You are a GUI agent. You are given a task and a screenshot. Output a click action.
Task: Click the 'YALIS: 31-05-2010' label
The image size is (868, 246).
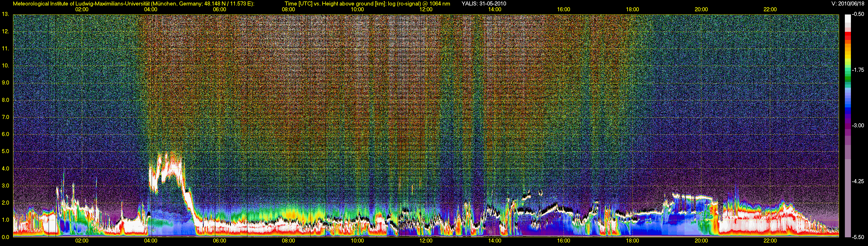click(483, 4)
